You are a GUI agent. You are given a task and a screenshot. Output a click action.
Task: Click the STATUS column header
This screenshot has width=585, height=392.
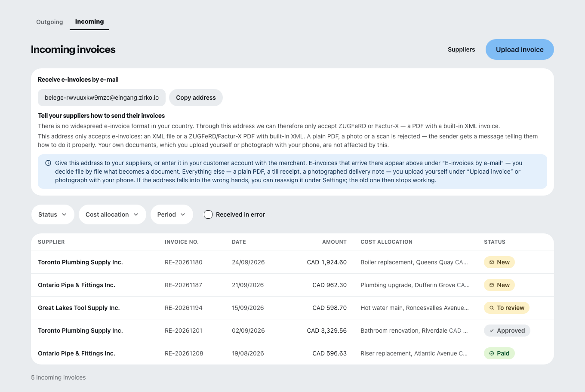[495, 242]
